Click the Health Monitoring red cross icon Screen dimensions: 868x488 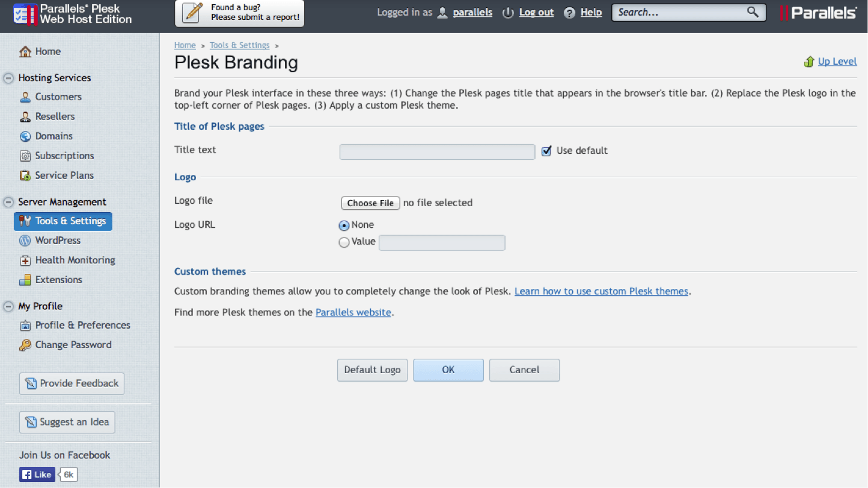25,260
